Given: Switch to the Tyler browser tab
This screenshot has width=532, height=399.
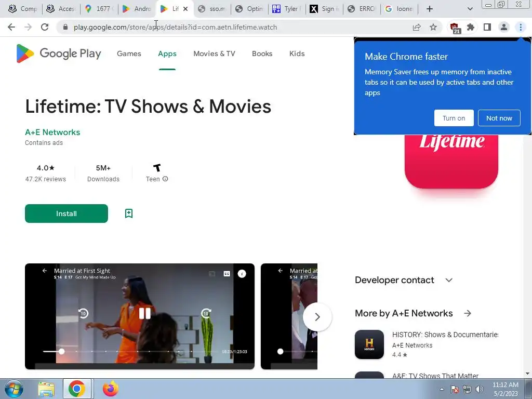Looking at the screenshot, I should coord(286,9).
